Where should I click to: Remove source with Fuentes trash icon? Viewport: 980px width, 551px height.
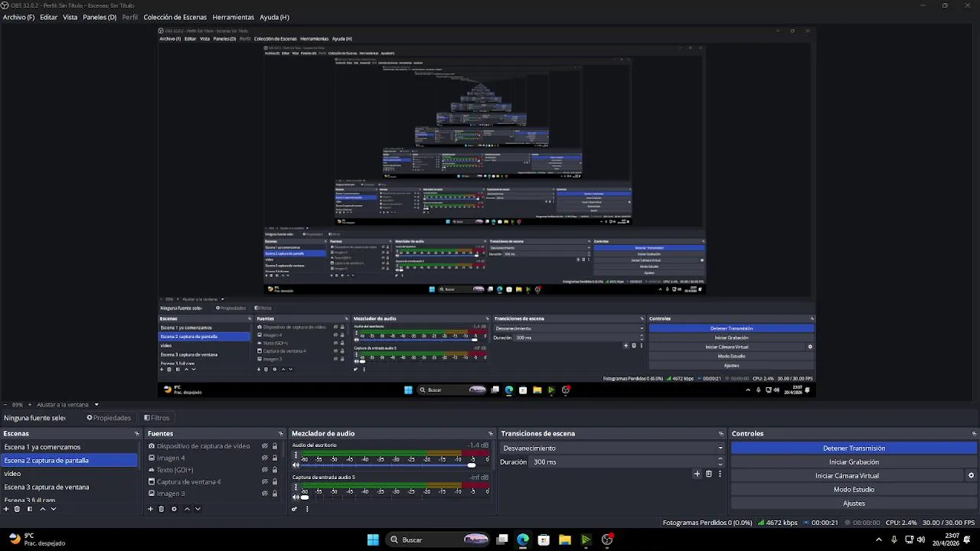[x=162, y=509]
